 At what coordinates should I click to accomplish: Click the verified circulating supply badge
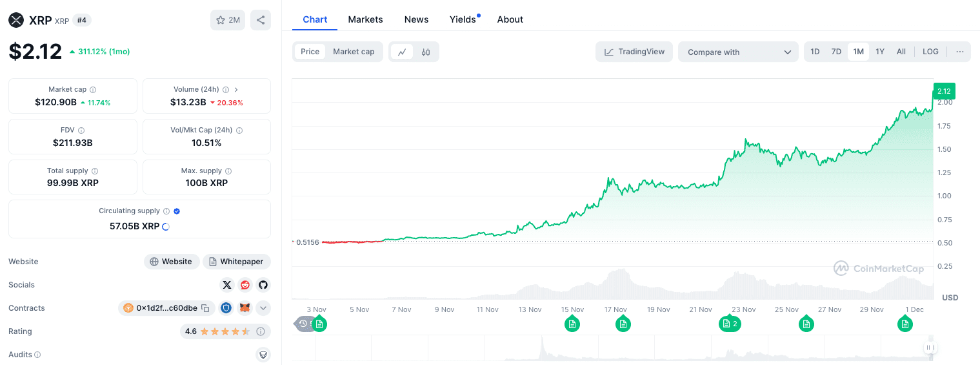click(x=177, y=211)
